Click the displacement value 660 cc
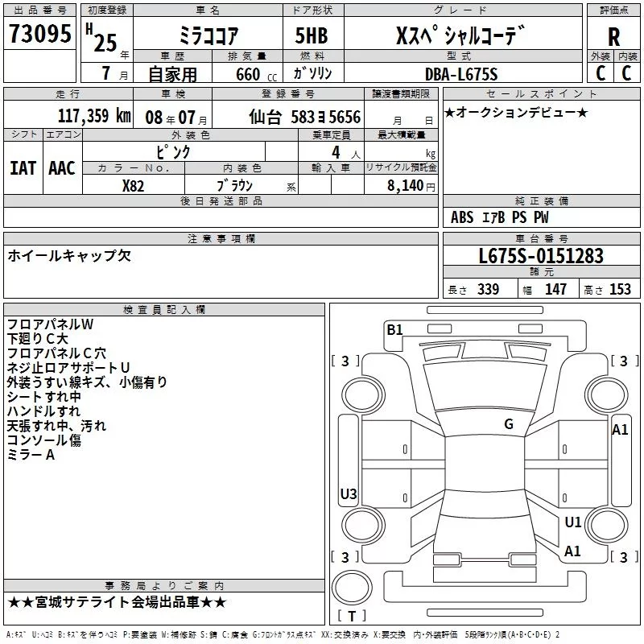This screenshot has width=644, height=644. pos(256,75)
